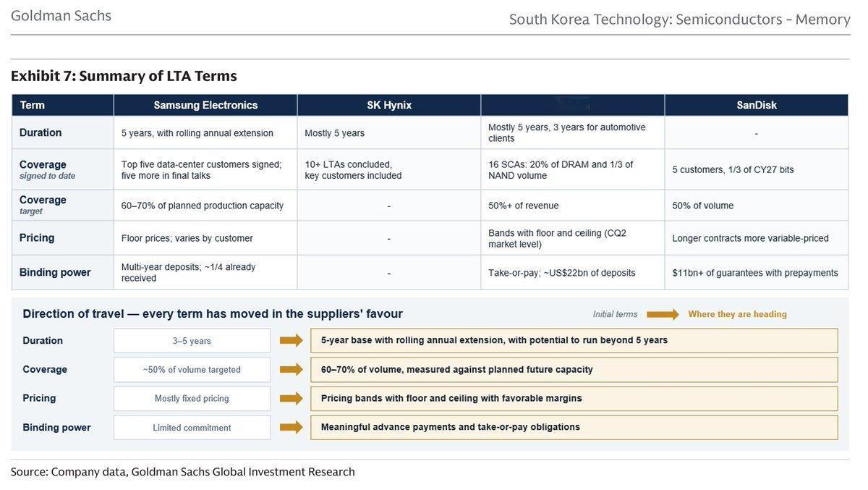Click the dash in SanDisk's Duration cell
Image resolution: width=868 pixels, height=490 pixels.
[x=757, y=133]
